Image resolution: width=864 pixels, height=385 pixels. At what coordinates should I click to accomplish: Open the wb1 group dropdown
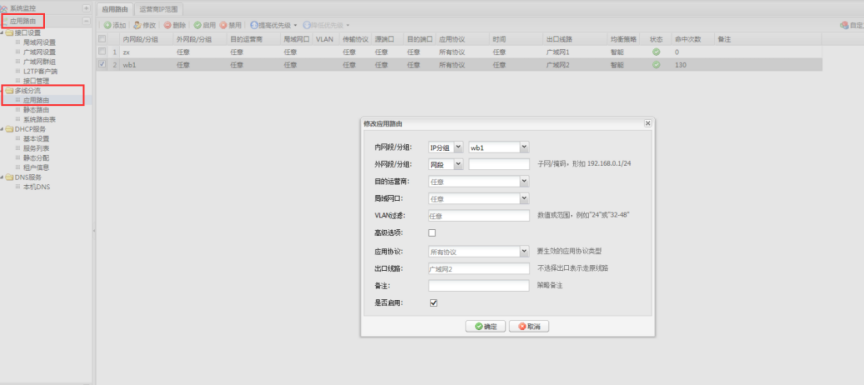click(525, 147)
